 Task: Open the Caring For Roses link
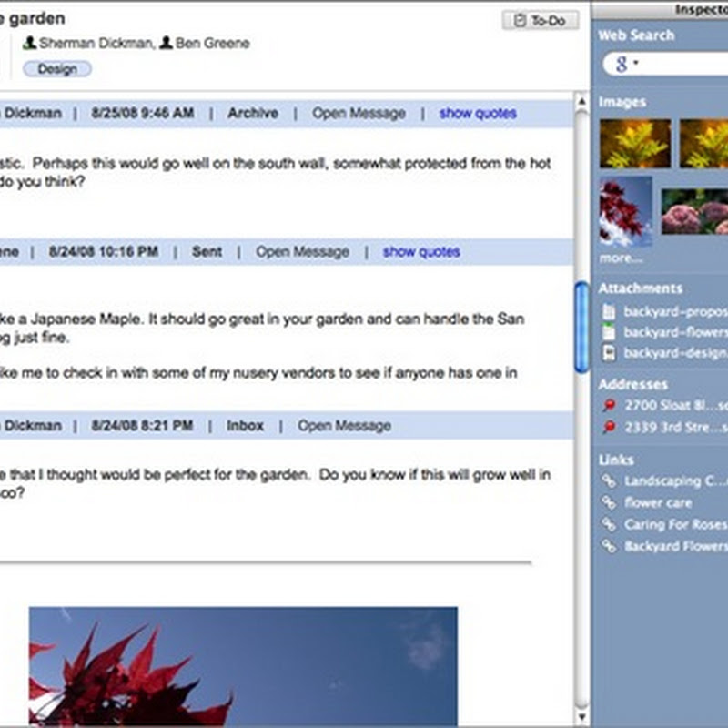pos(676,524)
